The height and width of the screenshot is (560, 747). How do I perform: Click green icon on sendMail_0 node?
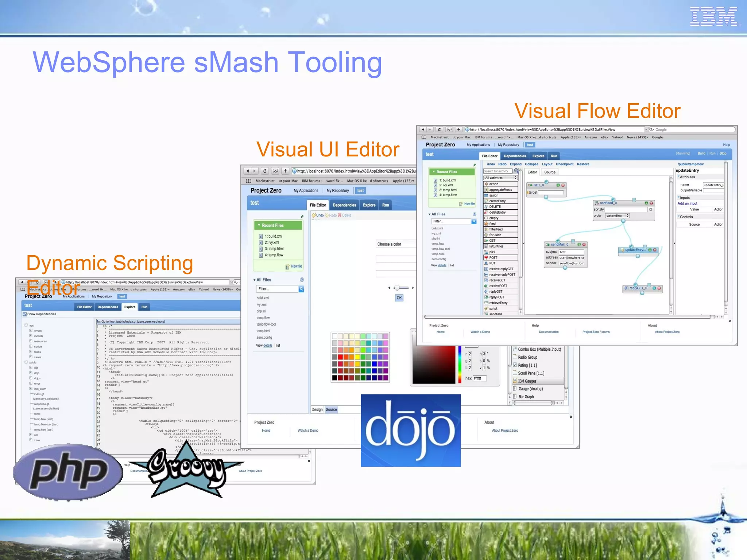579,244
